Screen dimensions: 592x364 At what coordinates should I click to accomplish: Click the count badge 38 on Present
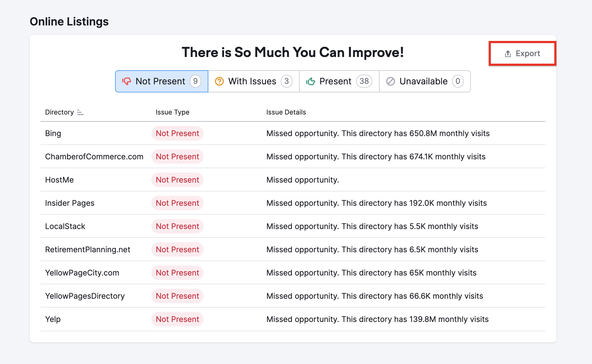pos(364,81)
